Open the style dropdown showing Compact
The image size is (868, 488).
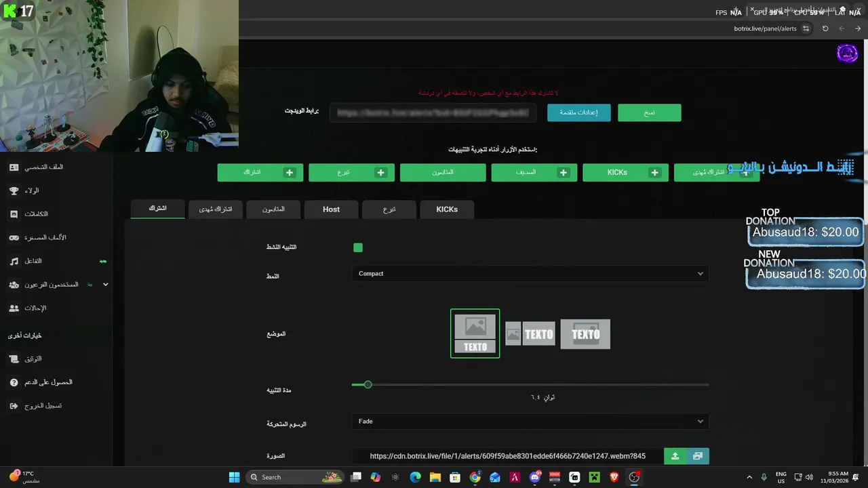[x=530, y=274]
